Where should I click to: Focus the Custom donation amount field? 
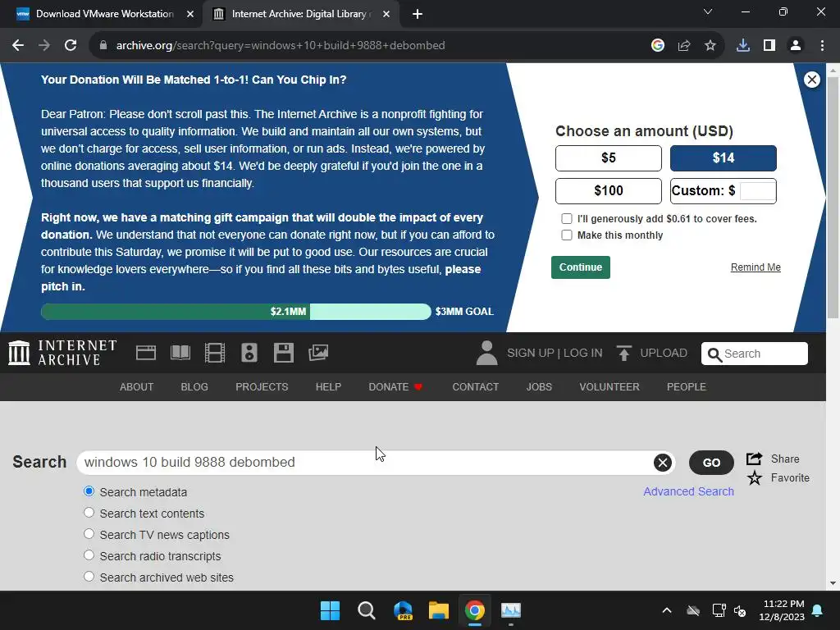(757, 190)
